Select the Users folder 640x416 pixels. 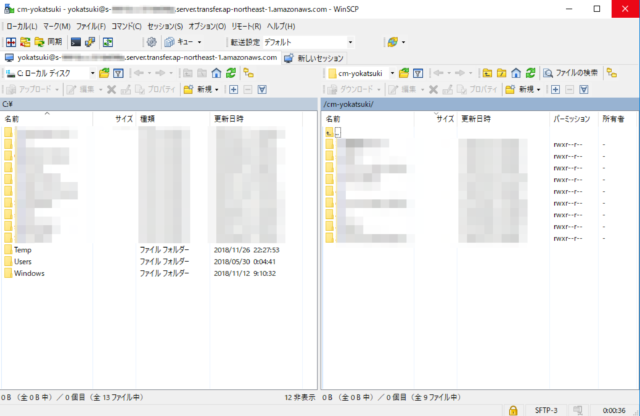(23, 262)
